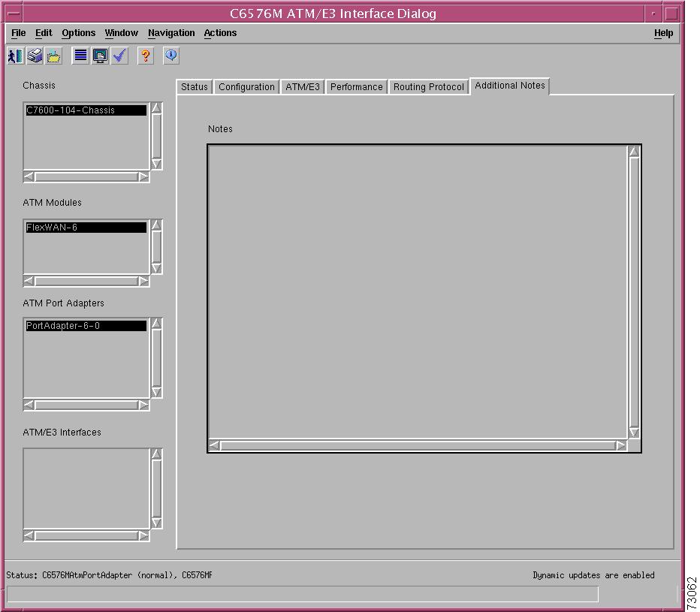The height and width of the screenshot is (612, 700).
Task: Click the ATM Modules list down arrow
Action: 156,268
